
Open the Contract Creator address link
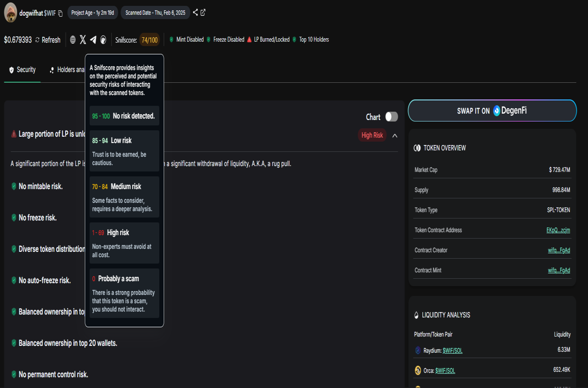click(x=559, y=250)
